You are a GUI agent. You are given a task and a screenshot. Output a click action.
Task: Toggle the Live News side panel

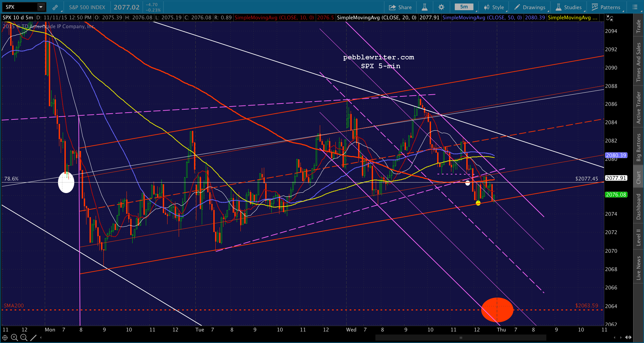pyautogui.click(x=639, y=268)
